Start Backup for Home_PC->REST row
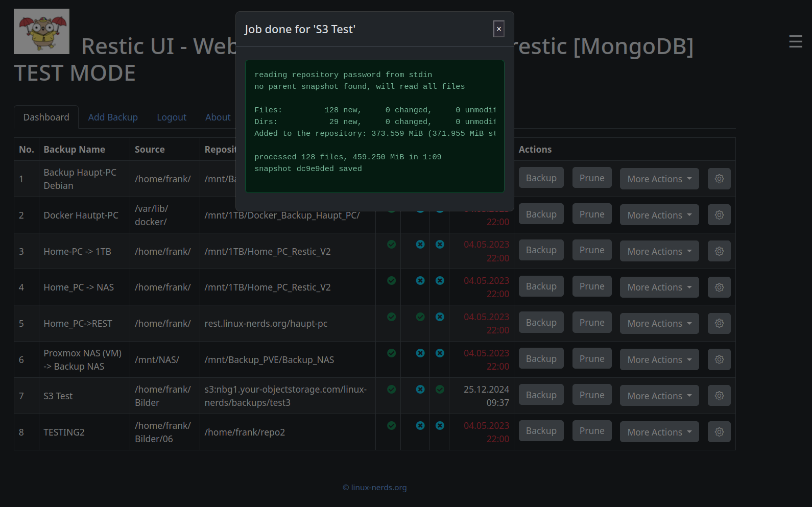The height and width of the screenshot is (507, 812). click(x=541, y=323)
